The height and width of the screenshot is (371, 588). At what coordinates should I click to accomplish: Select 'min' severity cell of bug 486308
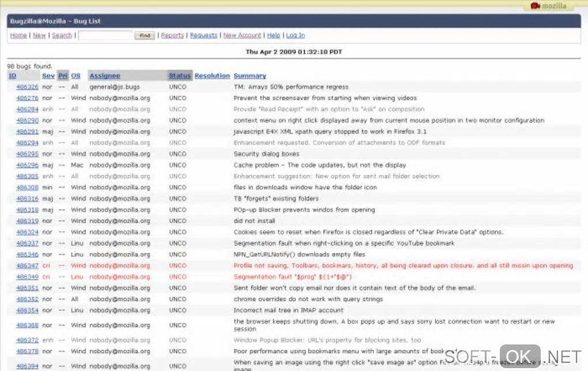pos(47,188)
